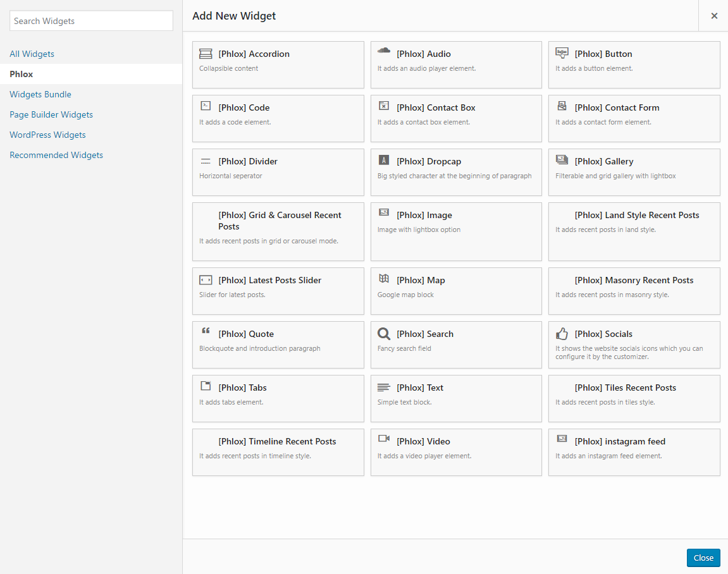The width and height of the screenshot is (728, 574).
Task: Click the '[Phlox] Socials' title text
Action: (603, 334)
